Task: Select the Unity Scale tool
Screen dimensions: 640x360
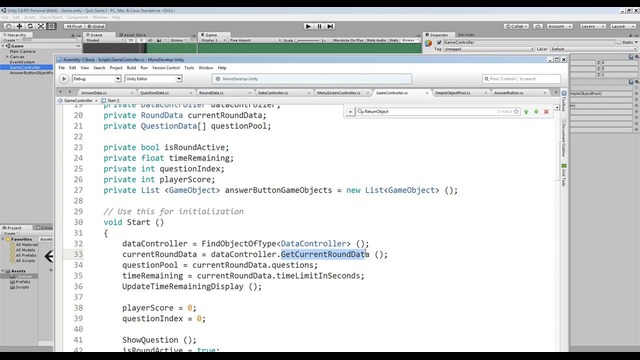Action: (41, 26)
